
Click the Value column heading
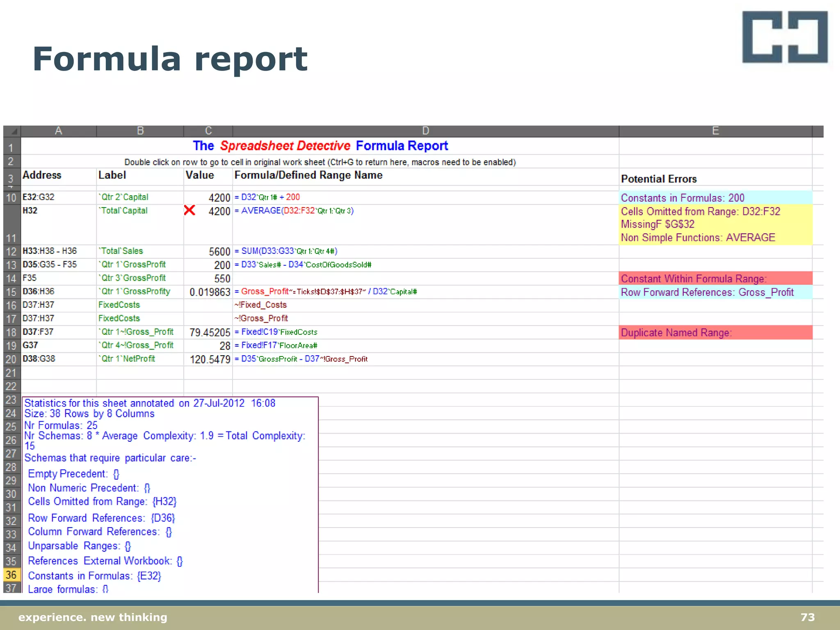click(x=200, y=175)
